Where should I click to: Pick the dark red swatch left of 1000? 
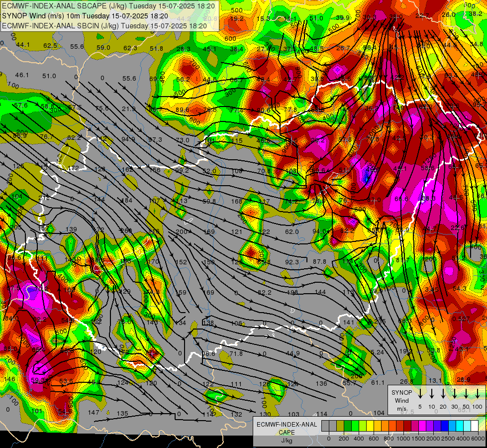(x=400, y=426)
